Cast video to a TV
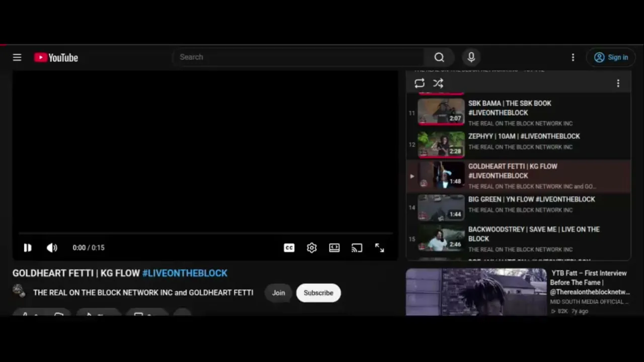The width and height of the screenshot is (644, 362). point(357,247)
